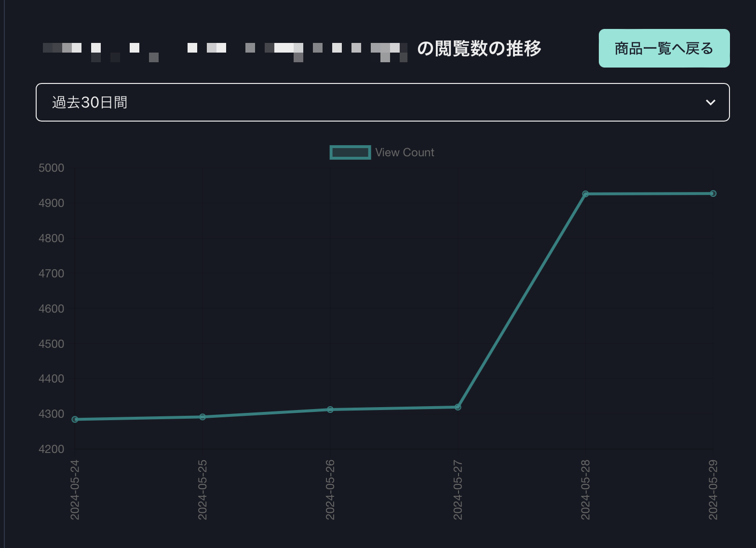Screen dimensions: 756x548
Task: Click the の閲覧数の推移 heading text
Action: [479, 48]
